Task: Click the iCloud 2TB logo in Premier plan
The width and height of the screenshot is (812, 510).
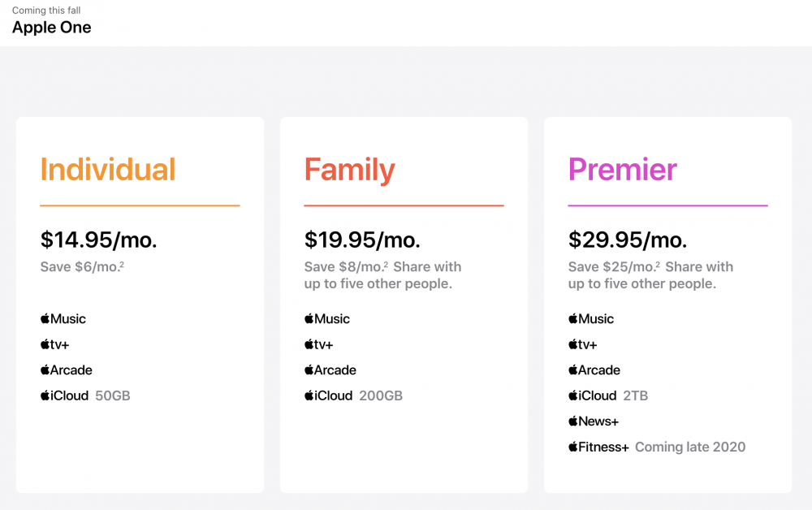Action: tap(593, 396)
